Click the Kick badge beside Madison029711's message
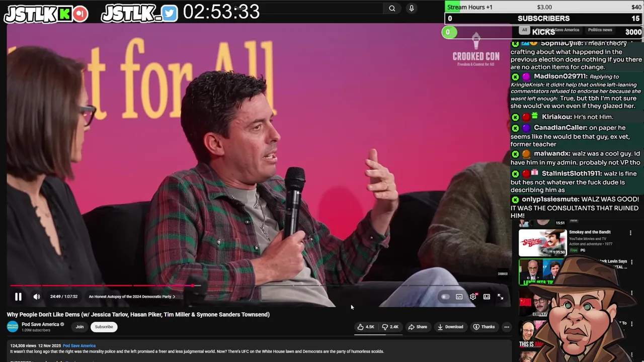The image size is (644, 362). tap(515, 77)
